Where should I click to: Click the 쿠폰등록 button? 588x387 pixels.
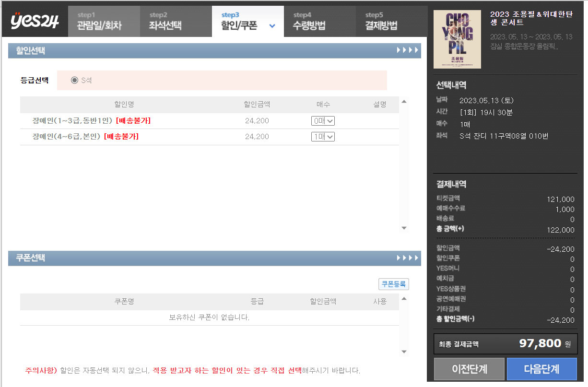point(394,284)
